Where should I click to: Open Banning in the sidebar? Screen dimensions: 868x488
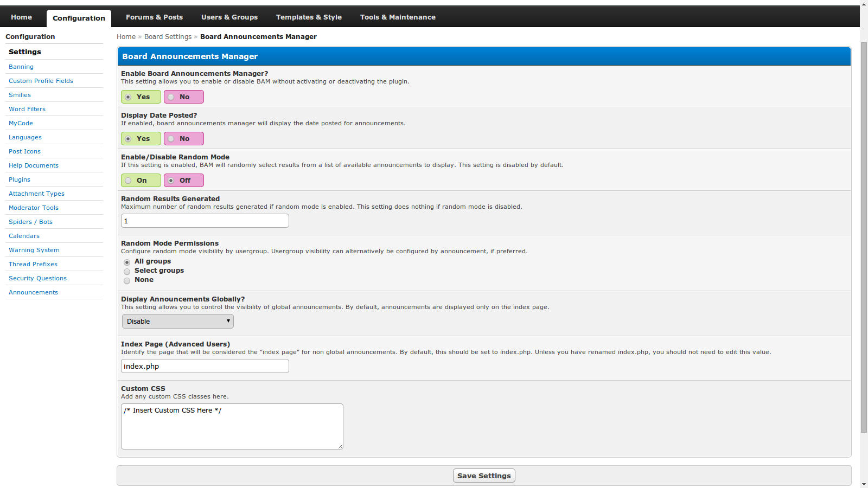[x=21, y=67]
